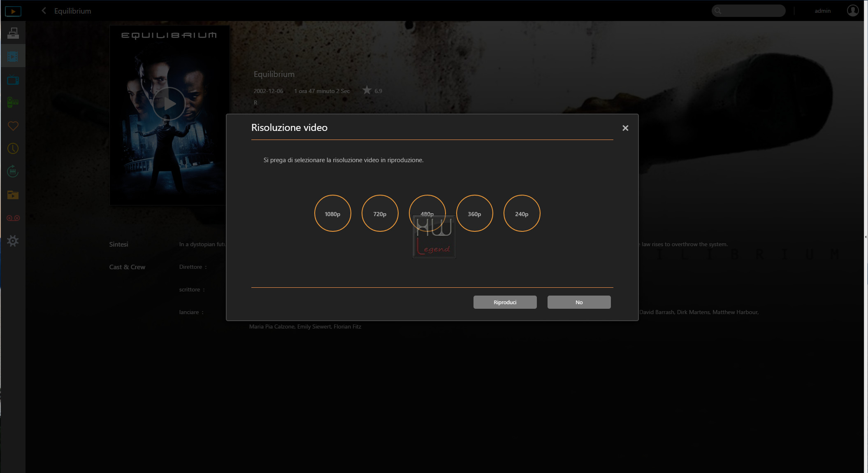Click cast names 'Maria Pia Calzone, Emily Siewert, Florian Fitz'
The width and height of the screenshot is (868, 473).
tap(305, 326)
